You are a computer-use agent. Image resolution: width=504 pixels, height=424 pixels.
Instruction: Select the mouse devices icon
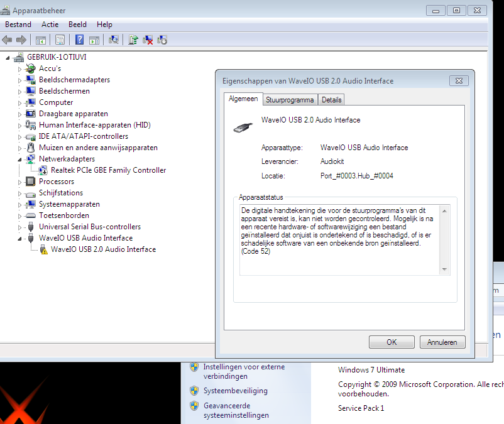(31, 148)
